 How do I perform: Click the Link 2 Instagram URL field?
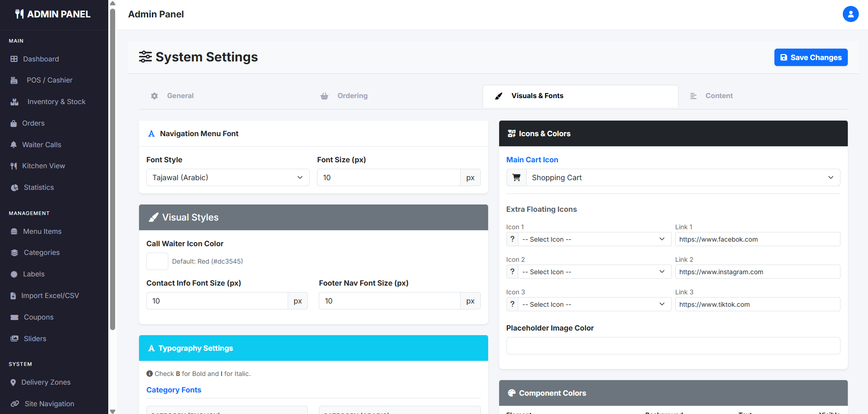click(757, 272)
